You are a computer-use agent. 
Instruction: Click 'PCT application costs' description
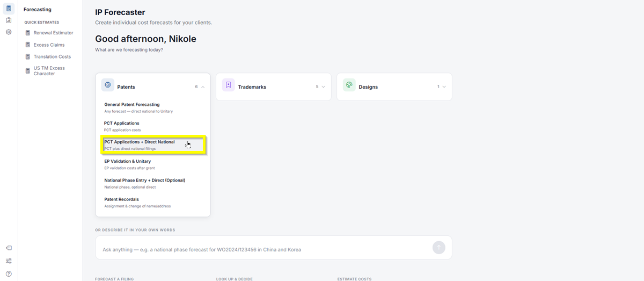[x=122, y=130]
